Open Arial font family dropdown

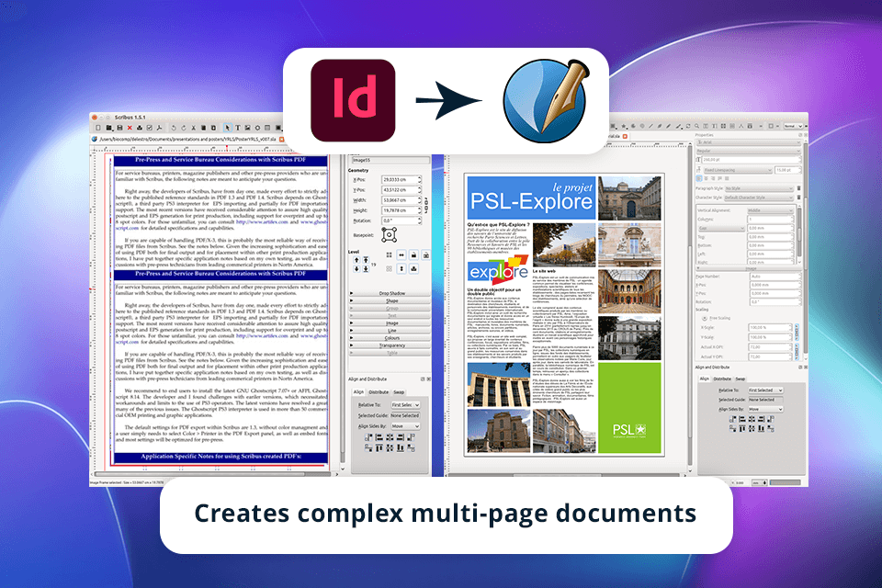click(749, 142)
